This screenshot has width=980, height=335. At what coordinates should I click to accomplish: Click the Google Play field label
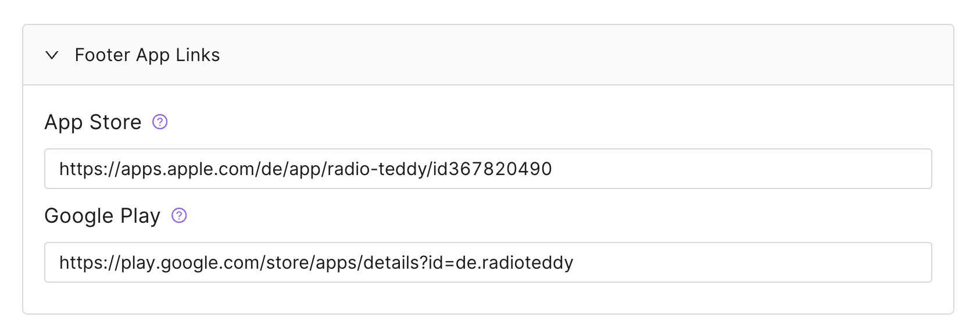(102, 216)
